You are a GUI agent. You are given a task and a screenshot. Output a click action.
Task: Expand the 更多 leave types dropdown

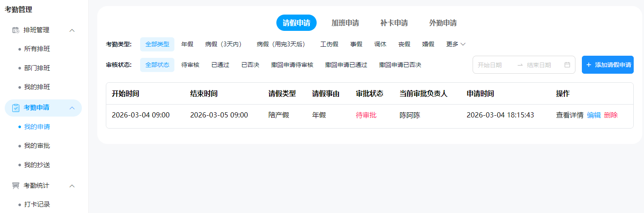tap(455, 44)
